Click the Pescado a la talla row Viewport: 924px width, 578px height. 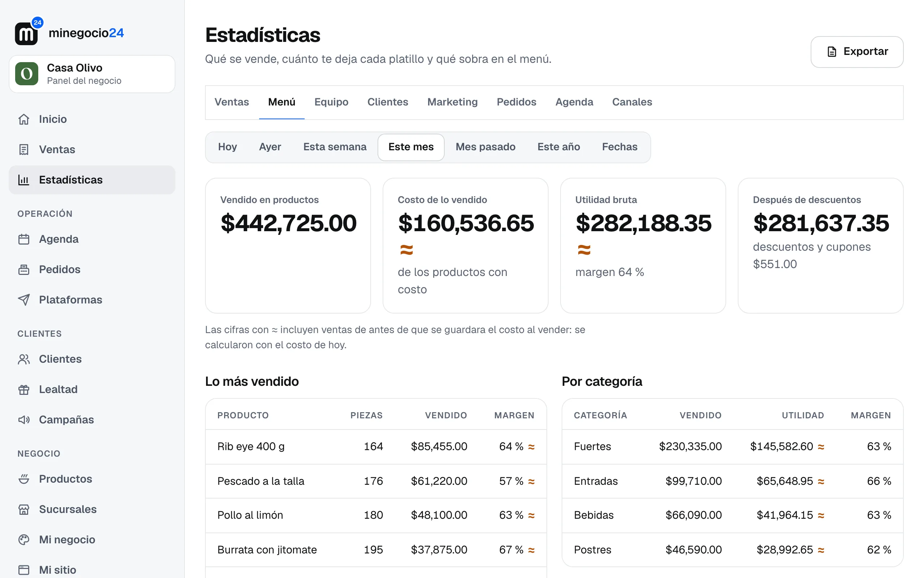pos(376,481)
